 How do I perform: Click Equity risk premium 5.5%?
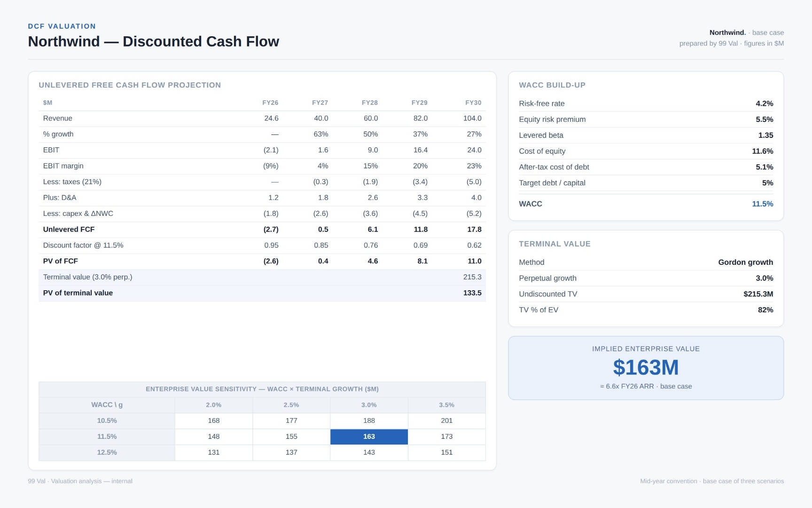coord(764,119)
